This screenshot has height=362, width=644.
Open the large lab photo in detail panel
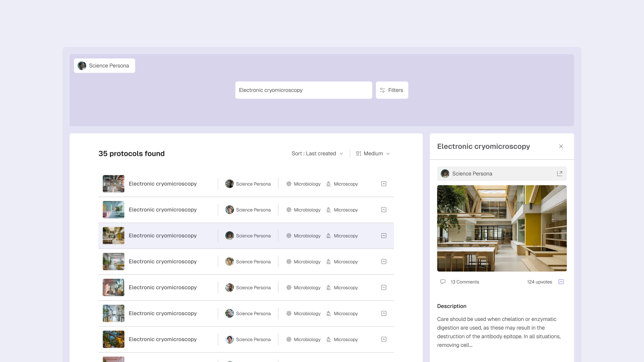click(502, 228)
